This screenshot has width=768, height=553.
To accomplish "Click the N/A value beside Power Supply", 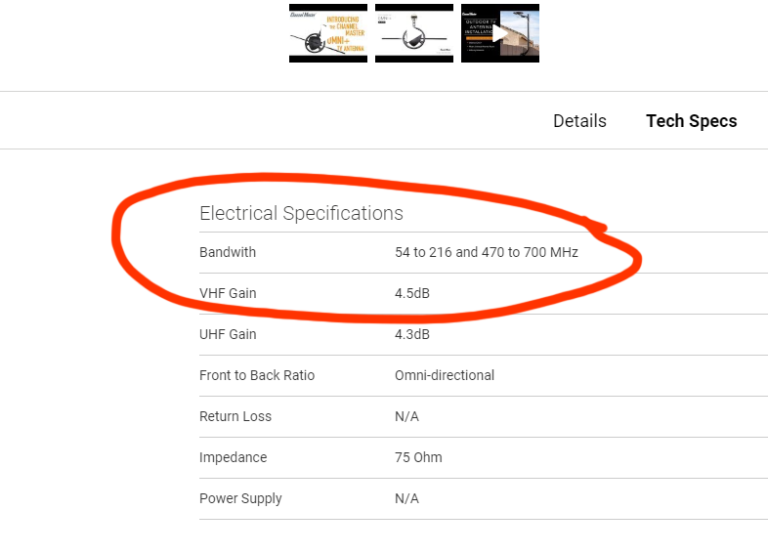I will click(x=407, y=498).
